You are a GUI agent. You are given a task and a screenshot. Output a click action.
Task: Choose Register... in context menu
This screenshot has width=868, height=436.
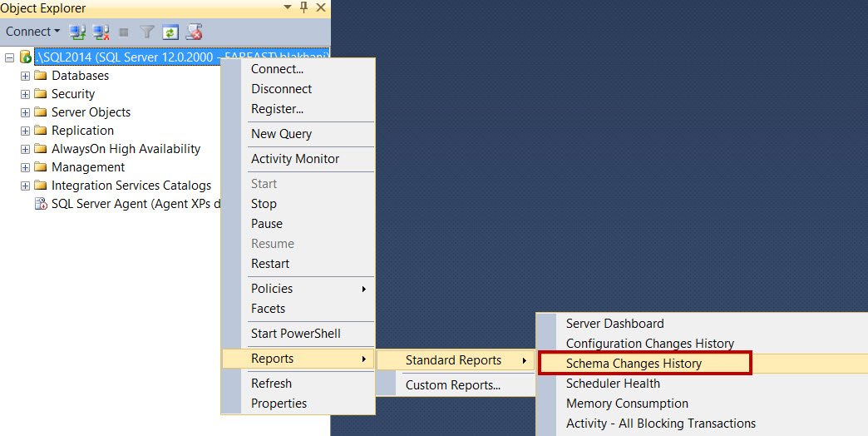coord(298,109)
